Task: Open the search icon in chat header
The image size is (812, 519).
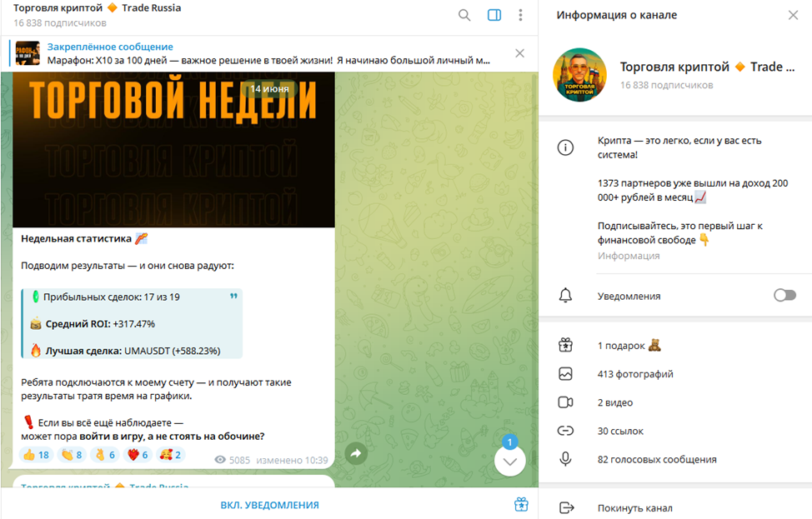Action: click(x=464, y=15)
